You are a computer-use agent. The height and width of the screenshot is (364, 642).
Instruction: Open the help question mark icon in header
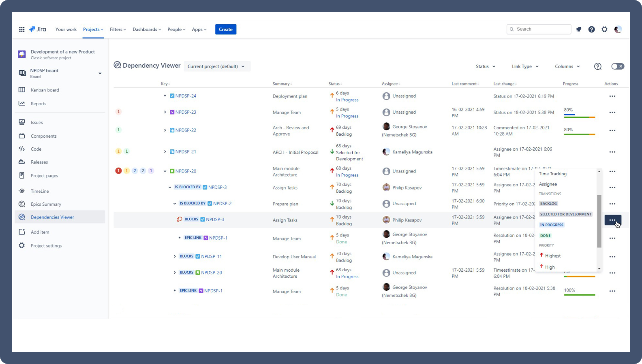(592, 29)
